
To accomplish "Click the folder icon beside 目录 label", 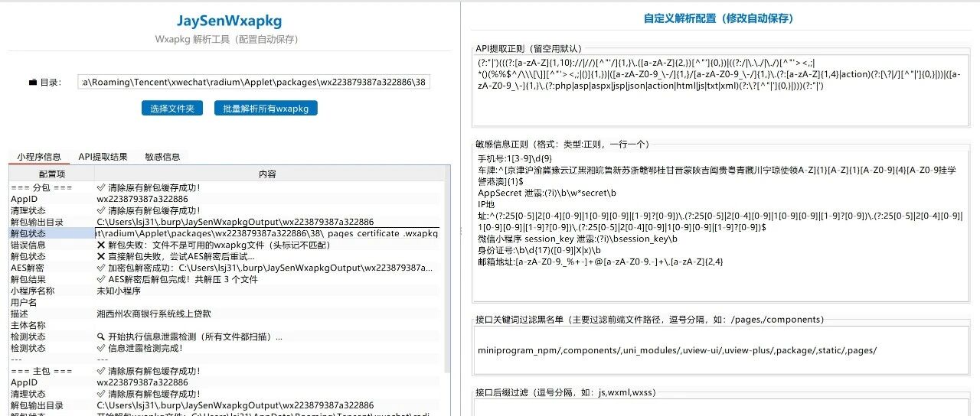I will pyautogui.click(x=33, y=82).
